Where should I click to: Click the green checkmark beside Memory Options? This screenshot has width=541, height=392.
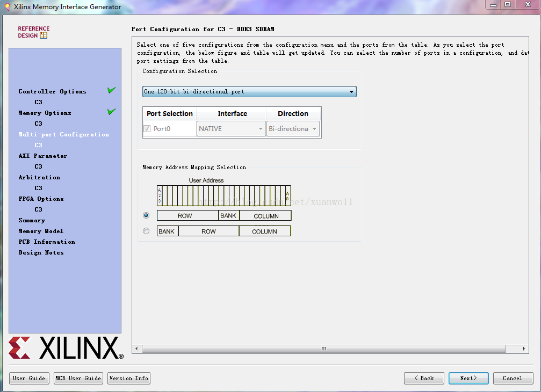[111, 112]
